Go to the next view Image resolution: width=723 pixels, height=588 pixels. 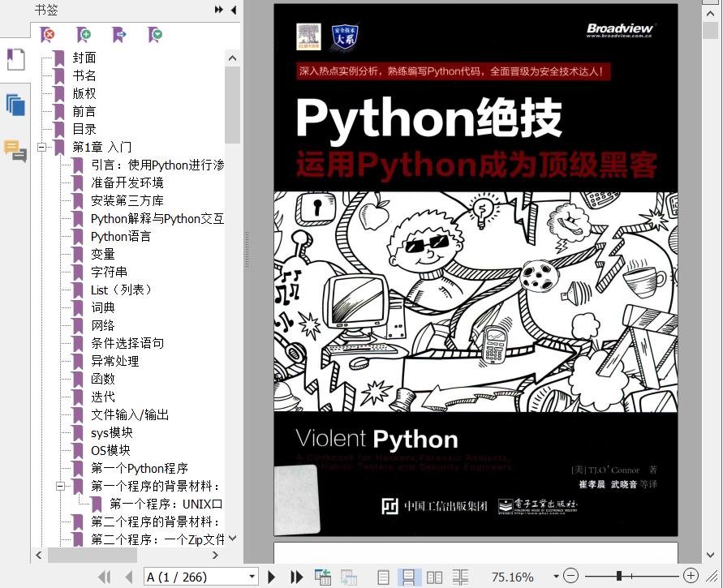(x=349, y=577)
